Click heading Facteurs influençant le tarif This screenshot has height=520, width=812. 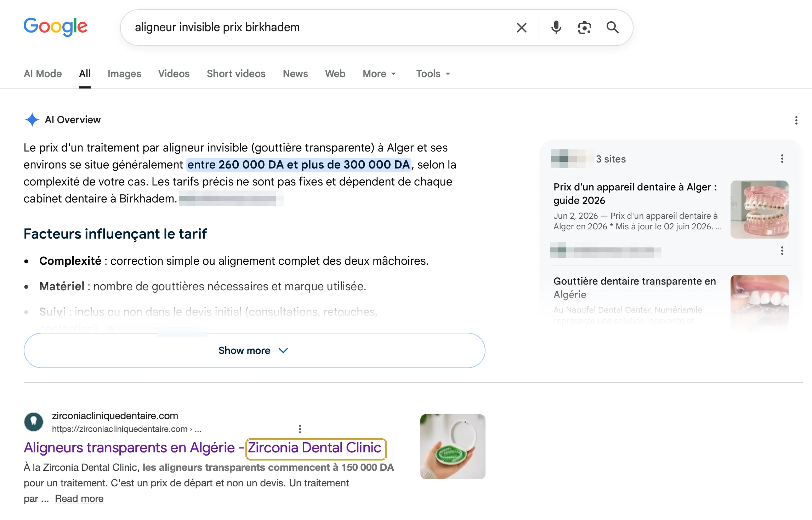pos(115,234)
